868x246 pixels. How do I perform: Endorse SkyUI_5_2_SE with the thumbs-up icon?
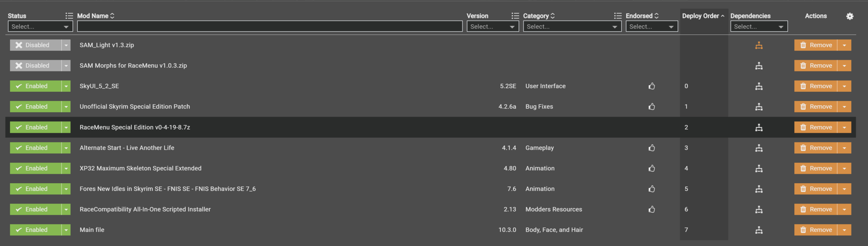[x=651, y=86]
